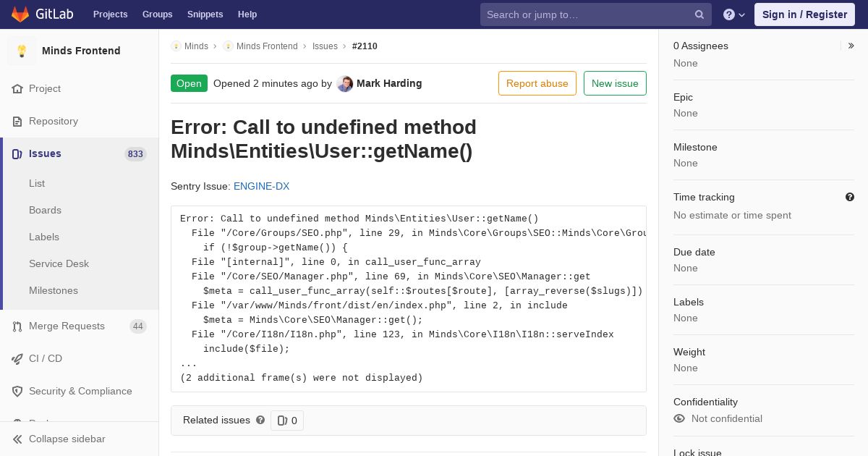868x456 pixels.
Task: Open the Groups menu
Action: (157, 14)
